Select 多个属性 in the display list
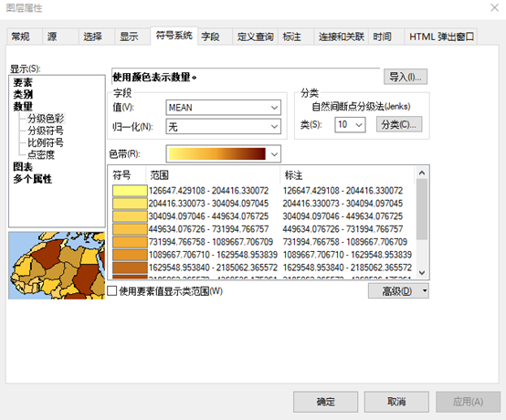 pos(32,179)
